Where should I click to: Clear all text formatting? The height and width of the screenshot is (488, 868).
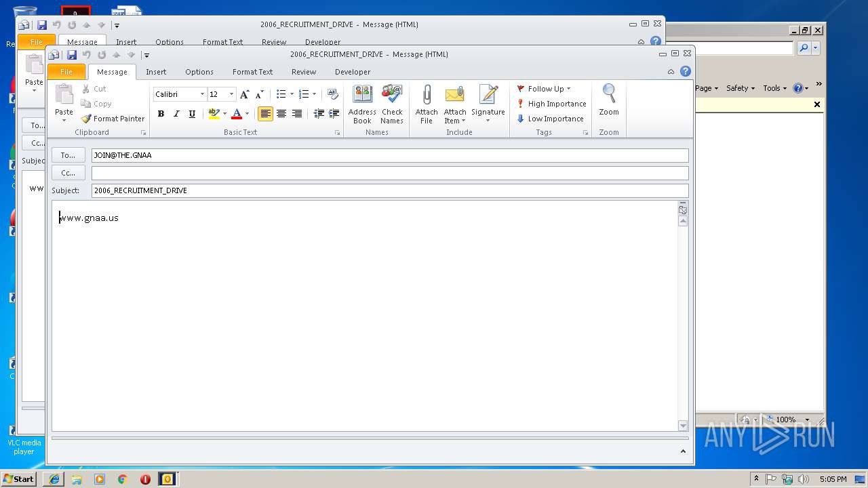point(332,94)
